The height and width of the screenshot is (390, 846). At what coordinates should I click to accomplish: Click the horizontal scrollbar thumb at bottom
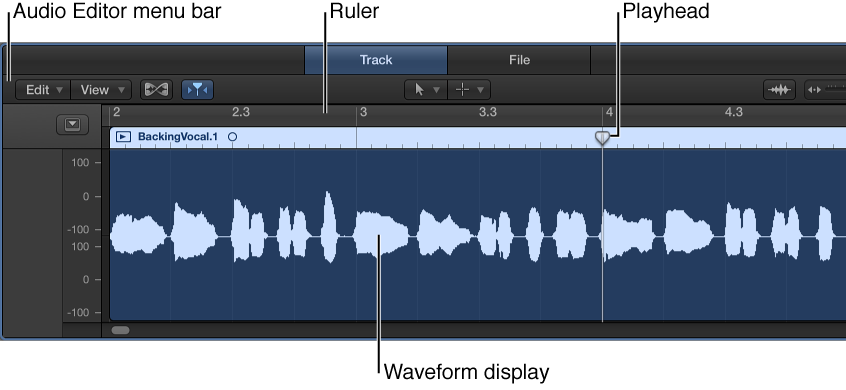[120, 330]
